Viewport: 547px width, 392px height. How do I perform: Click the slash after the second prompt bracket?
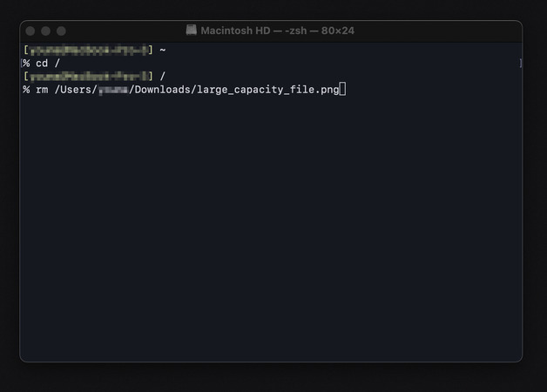(163, 77)
